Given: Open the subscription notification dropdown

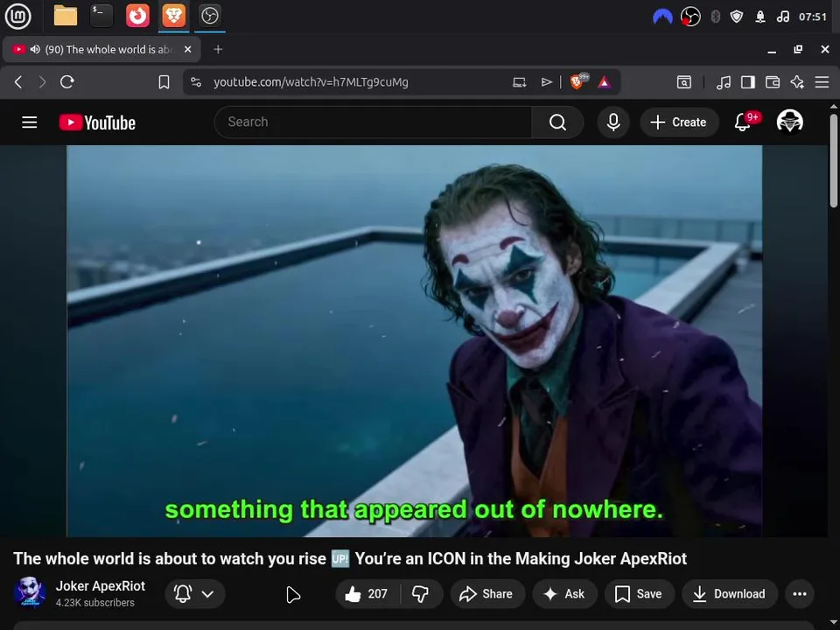Looking at the screenshot, I should (194, 593).
